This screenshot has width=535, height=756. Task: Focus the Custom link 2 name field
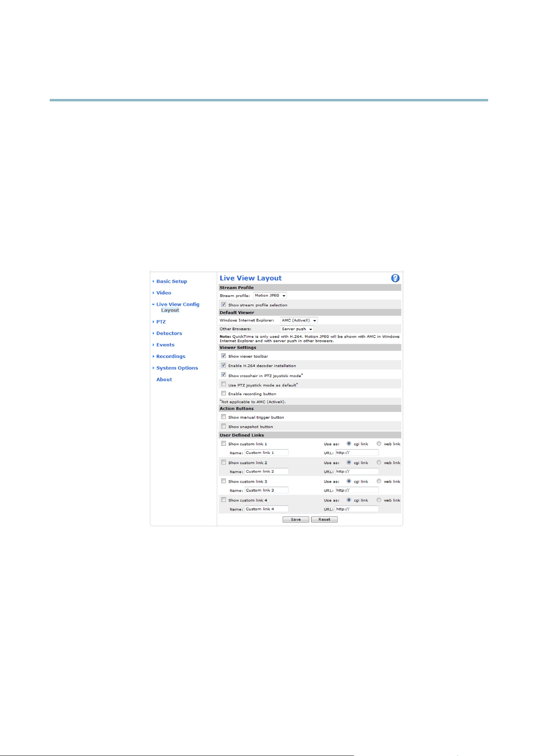click(266, 471)
